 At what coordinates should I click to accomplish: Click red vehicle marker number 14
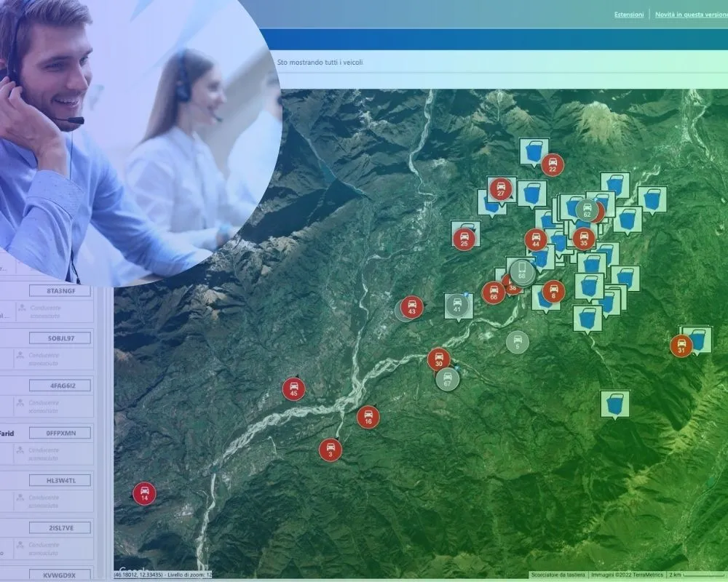(x=144, y=493)
